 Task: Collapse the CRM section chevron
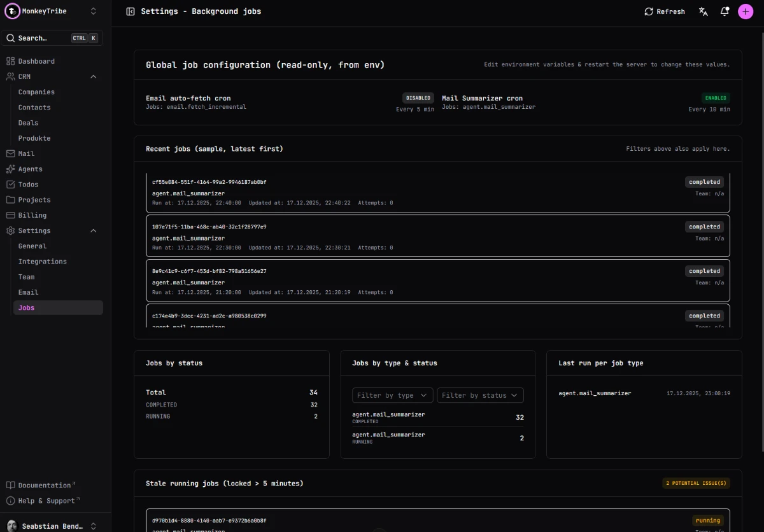(x=94, y=76)
